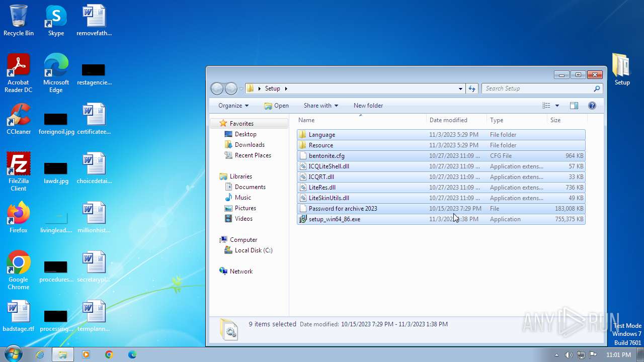The image size is (644, 362).
Task: Open Explorer Help question mark
Action: point(592,106)
